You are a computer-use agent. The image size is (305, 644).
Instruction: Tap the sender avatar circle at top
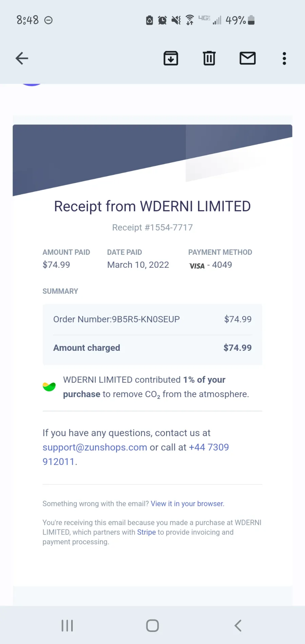(32, 84)
